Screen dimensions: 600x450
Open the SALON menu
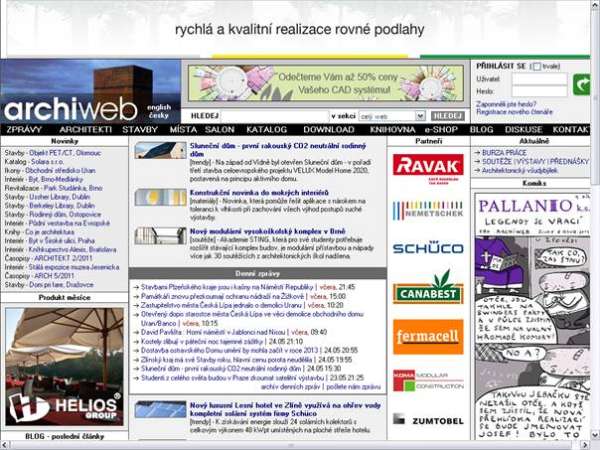click(x=219, y=130)
